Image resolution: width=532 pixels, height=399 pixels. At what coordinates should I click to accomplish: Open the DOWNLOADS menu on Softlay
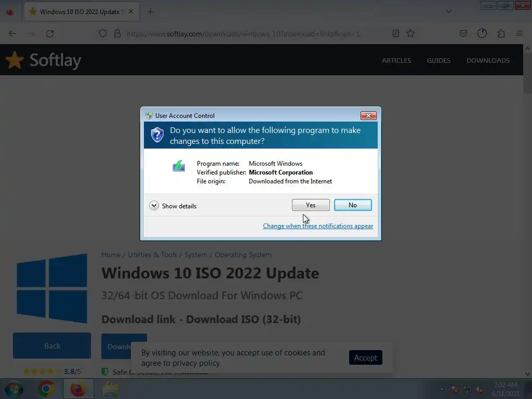[x=488, y=60]
